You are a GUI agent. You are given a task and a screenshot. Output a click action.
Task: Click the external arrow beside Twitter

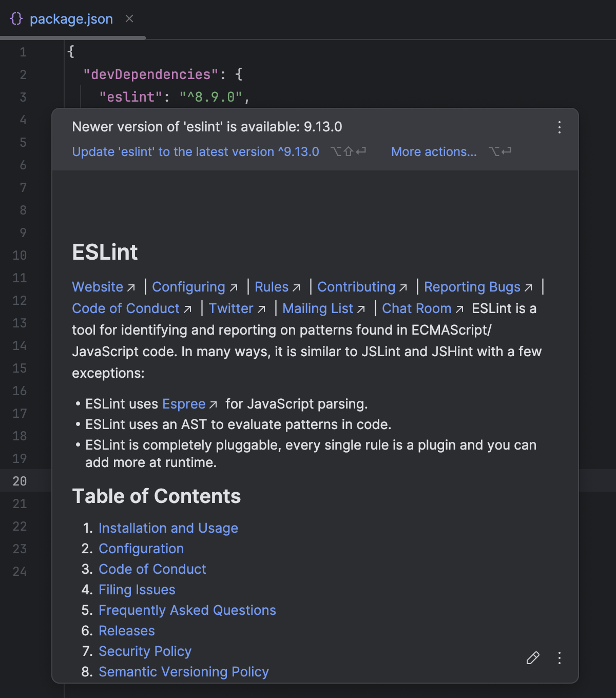(x=262, y=309)
